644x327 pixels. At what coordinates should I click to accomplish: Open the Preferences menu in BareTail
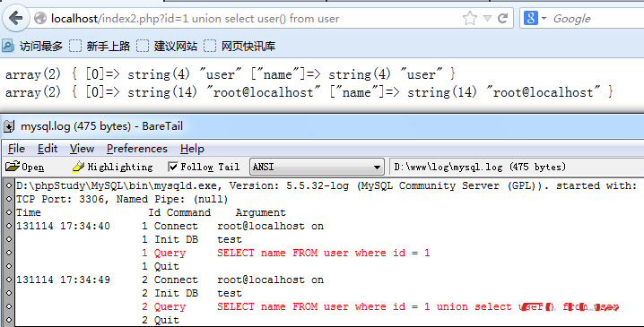[136, 149]
